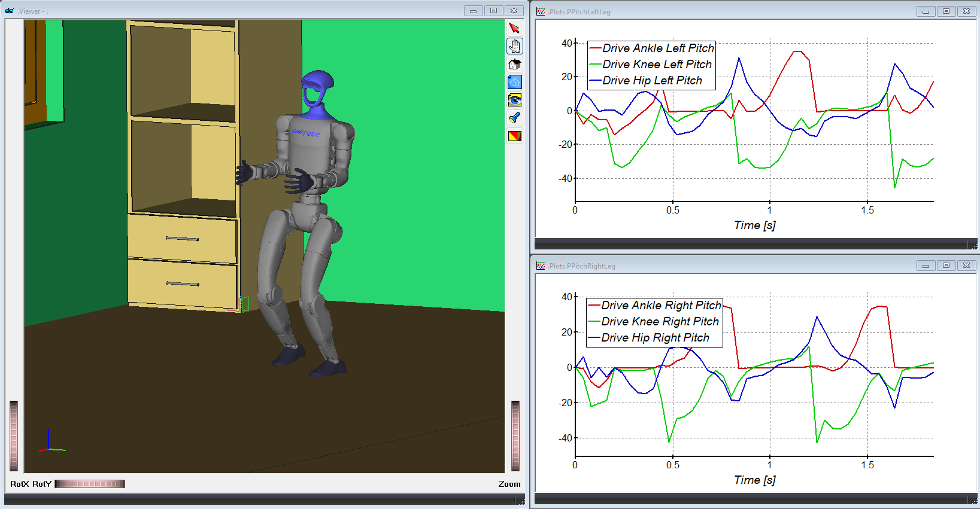Click the XYZ axis indicator in viewer
The height and width of the screenshot is (509, 980).
coord(51,441)
